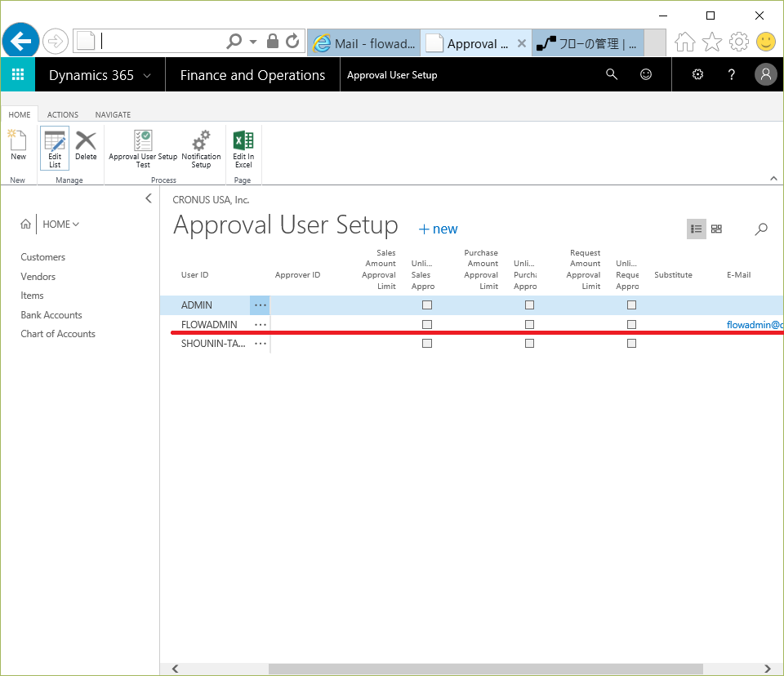Open browser favorites star icon
This screenshot has width=784, height=676.
(x=712, y=42)
